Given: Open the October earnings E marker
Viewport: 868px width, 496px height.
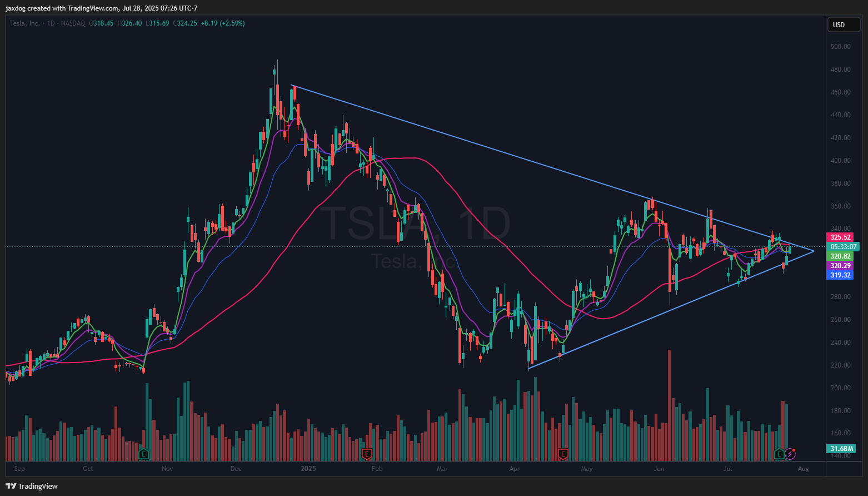Looking at the screenshot, I should pos(143,454).
